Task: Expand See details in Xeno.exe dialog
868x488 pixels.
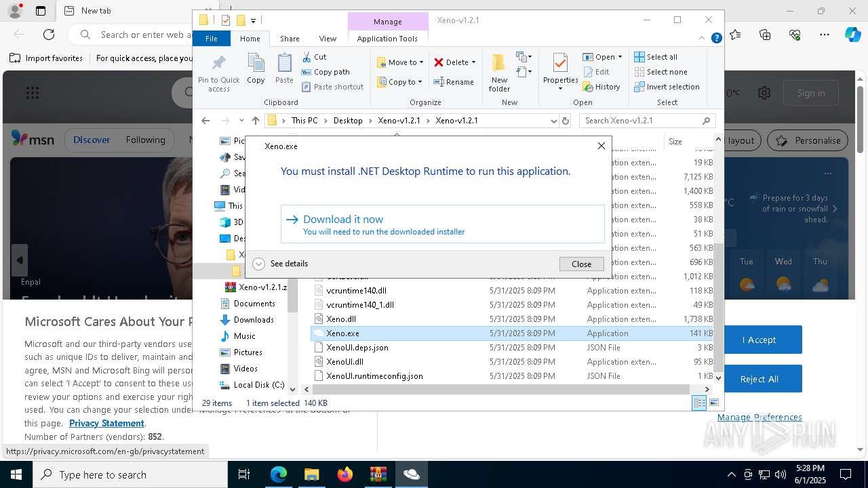Action: 281,264
